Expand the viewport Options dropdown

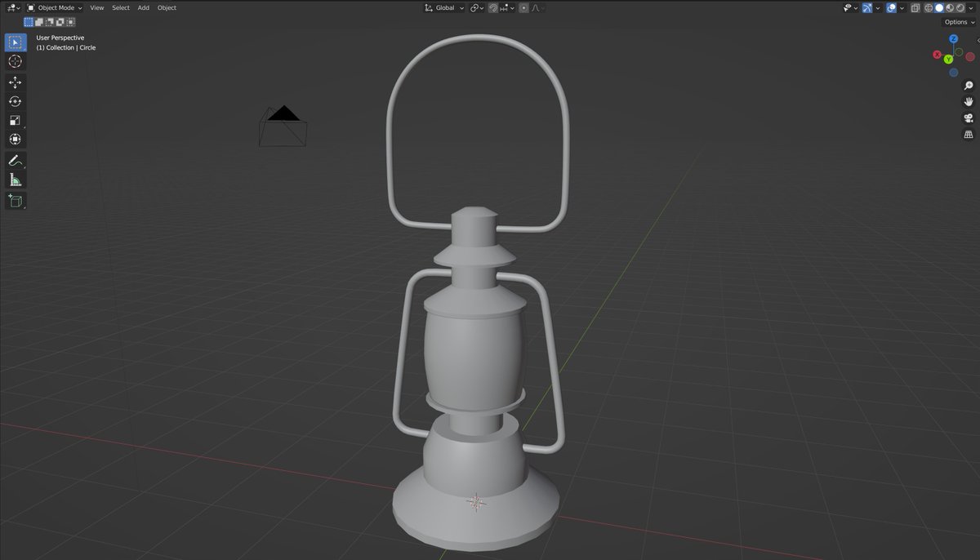[955, 21]
